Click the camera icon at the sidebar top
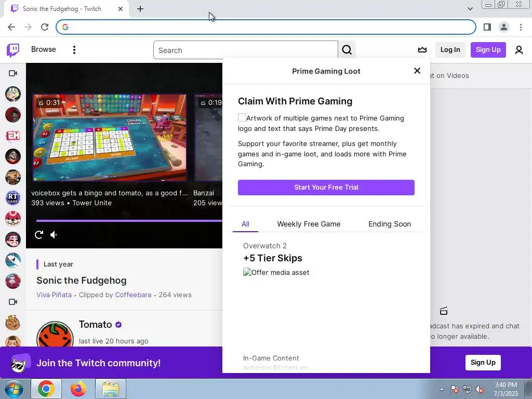Screen dimensions: 532x399 point(13,73)
